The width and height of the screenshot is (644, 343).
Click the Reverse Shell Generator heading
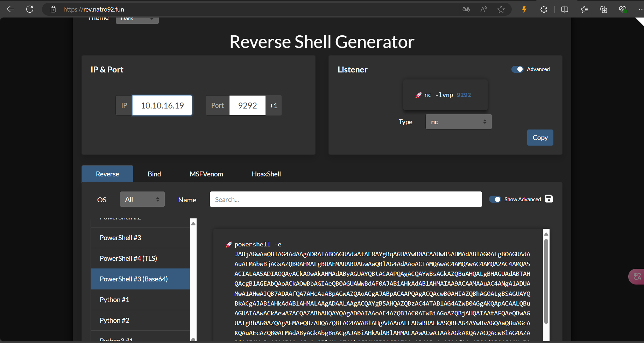(x=322, y=42)
